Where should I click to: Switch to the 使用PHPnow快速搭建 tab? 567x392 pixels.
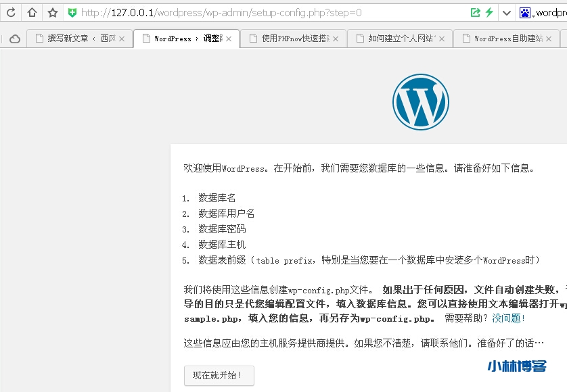pyautogui.click(x=288, y=39)
